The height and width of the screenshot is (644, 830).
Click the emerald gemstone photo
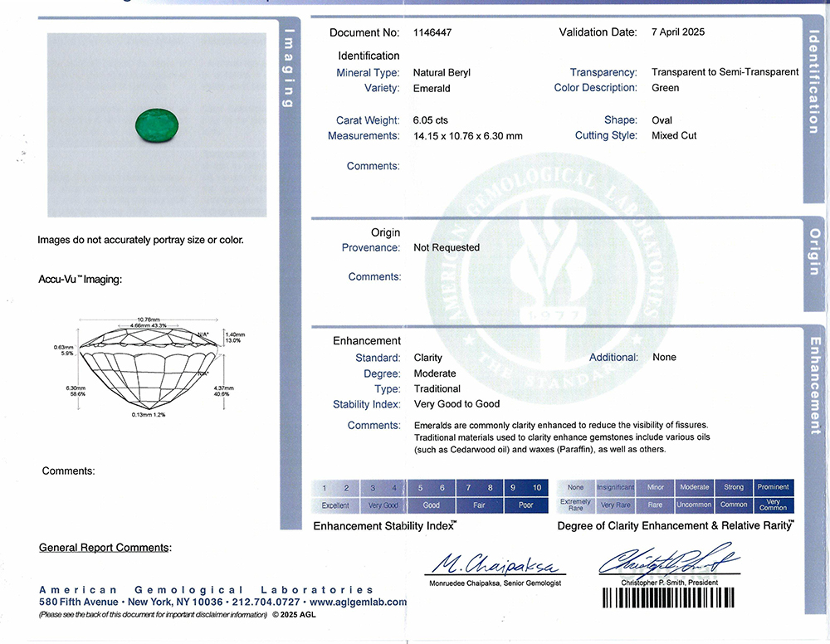[x=157, y=124]
